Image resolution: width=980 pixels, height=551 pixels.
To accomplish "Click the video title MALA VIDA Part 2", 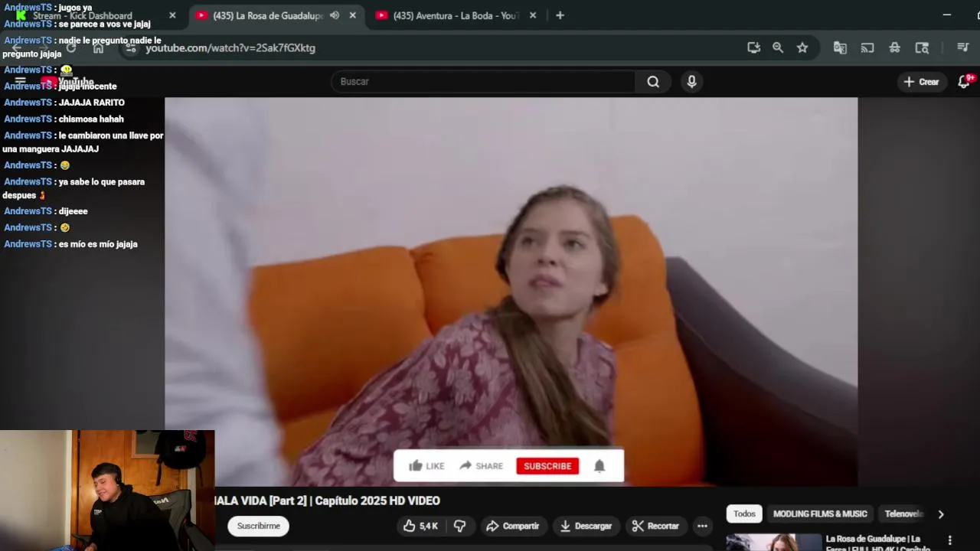I will pyautogui.click(x=328, y=500).
